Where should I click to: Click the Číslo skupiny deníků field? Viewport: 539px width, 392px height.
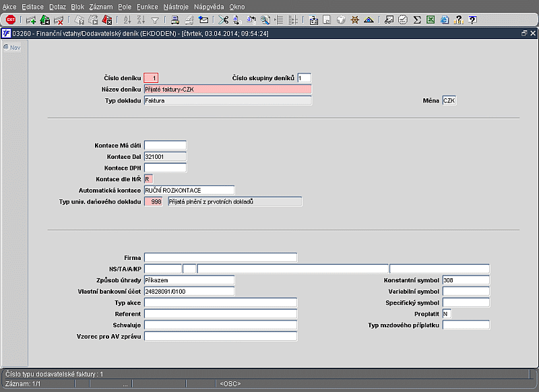(305, 78)
